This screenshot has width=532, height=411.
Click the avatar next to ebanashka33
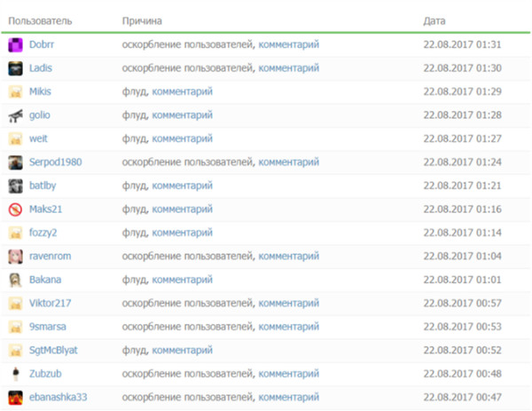[15, 397]
